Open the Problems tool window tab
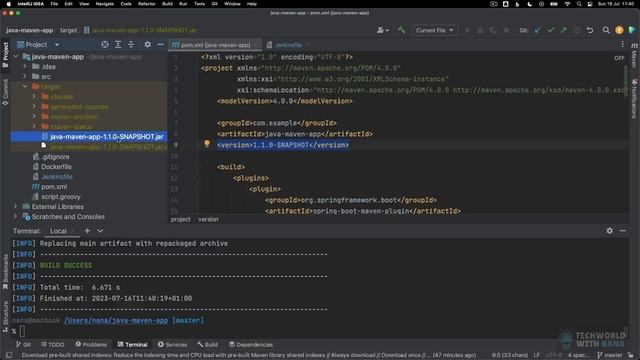 click(x=91, y=344)
